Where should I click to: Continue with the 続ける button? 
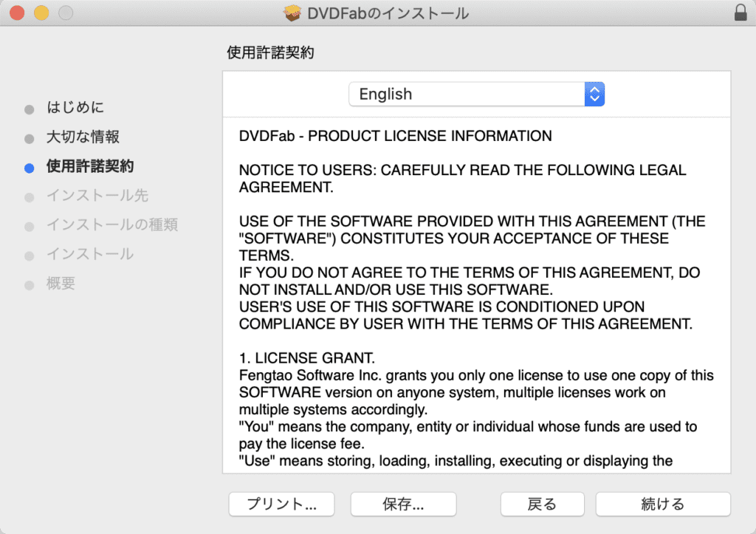tap(663, 504)
